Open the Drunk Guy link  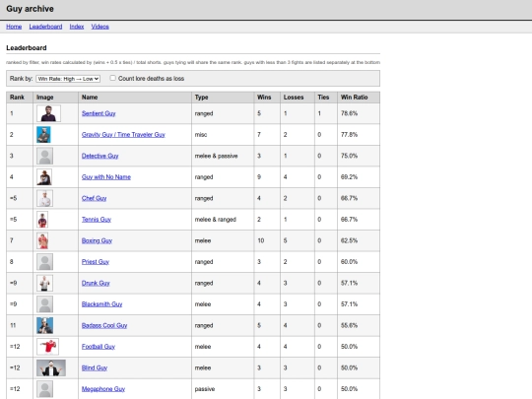(96, 283)
